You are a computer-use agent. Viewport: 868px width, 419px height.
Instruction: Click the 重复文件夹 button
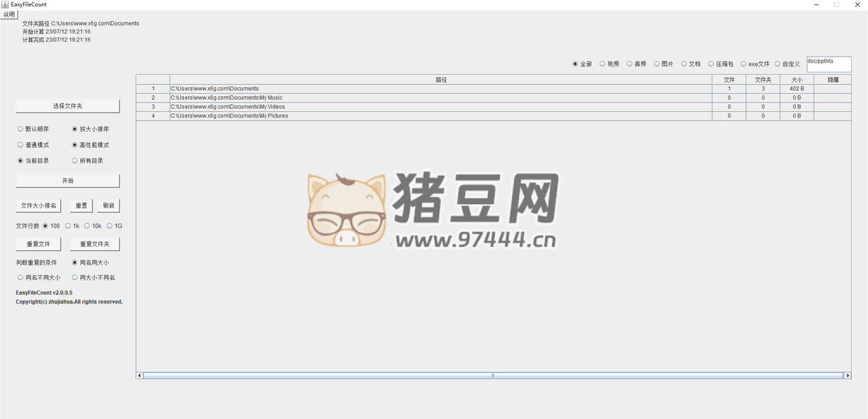[x=95, y=244]
